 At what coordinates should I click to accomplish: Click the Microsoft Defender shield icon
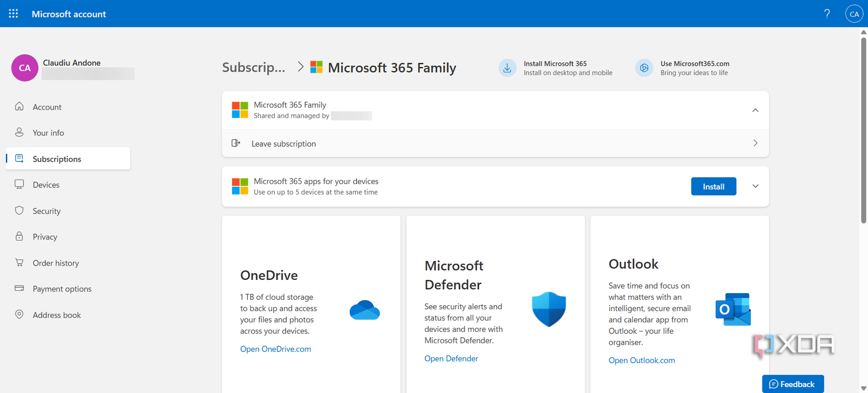[549, 309]
